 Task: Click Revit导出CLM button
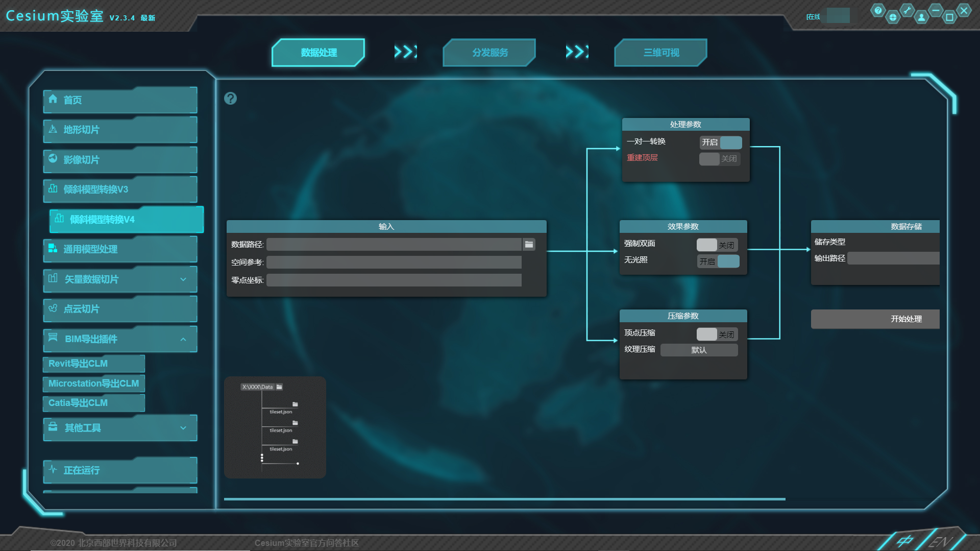tap(94, 364)
